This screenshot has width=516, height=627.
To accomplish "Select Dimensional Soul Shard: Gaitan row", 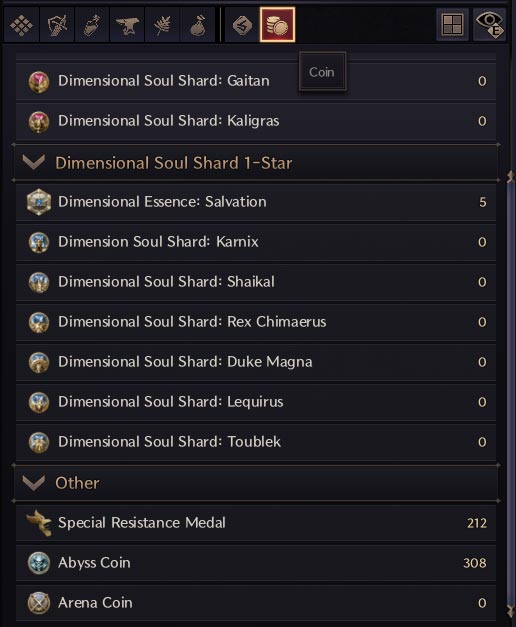I will click(x=256, y=81).
